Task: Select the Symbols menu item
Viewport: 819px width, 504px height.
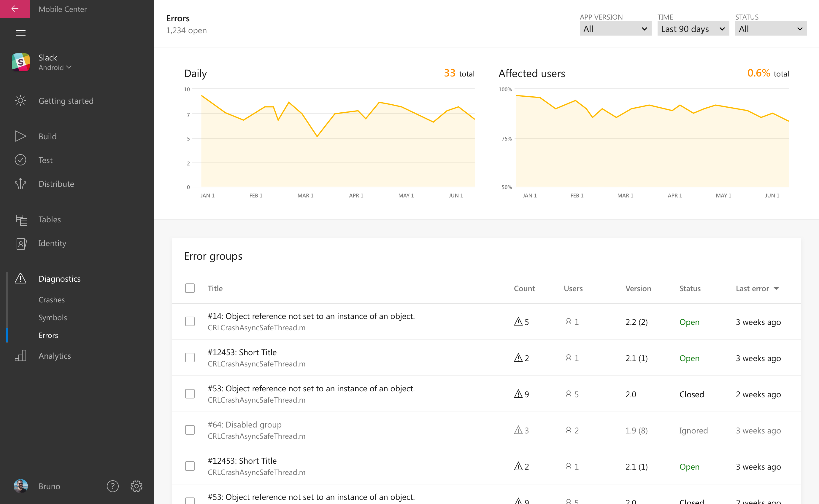Action: tap(53, 318)
